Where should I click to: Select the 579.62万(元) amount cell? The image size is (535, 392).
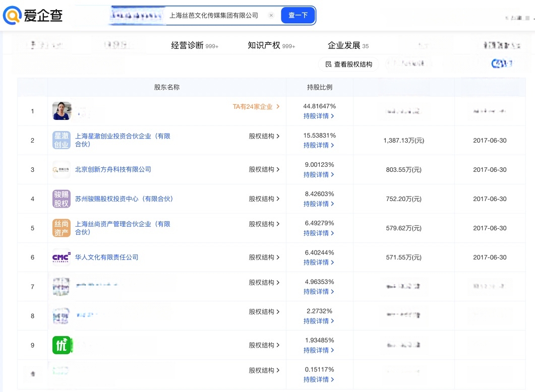click(403, 228)
